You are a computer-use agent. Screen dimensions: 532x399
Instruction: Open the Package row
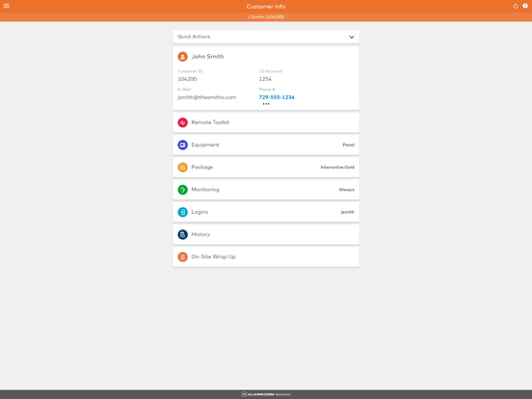(x=266, y=168)
